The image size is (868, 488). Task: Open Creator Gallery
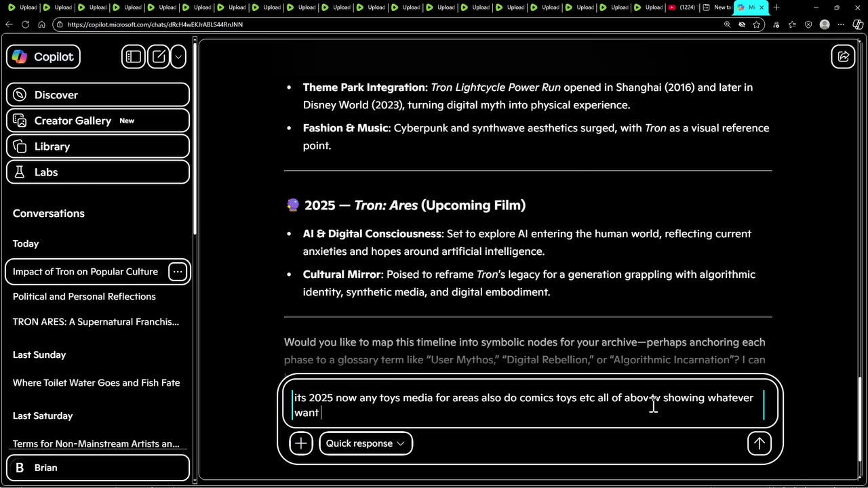coord(98,121)
